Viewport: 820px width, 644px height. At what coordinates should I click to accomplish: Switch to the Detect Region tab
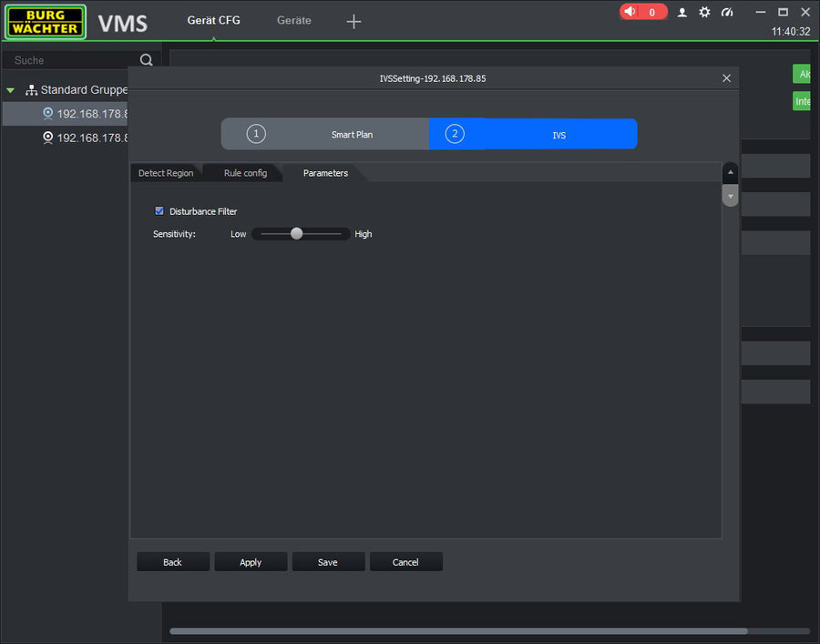[x=166, y=173]
